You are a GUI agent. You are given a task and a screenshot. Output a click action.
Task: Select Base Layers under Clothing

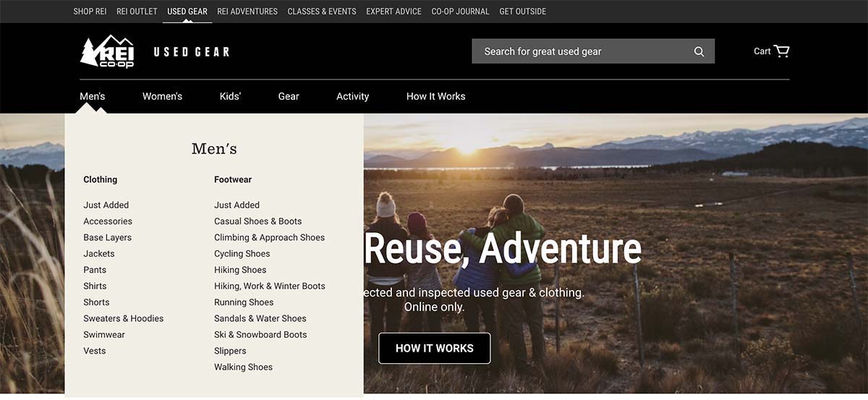point(107,237)
